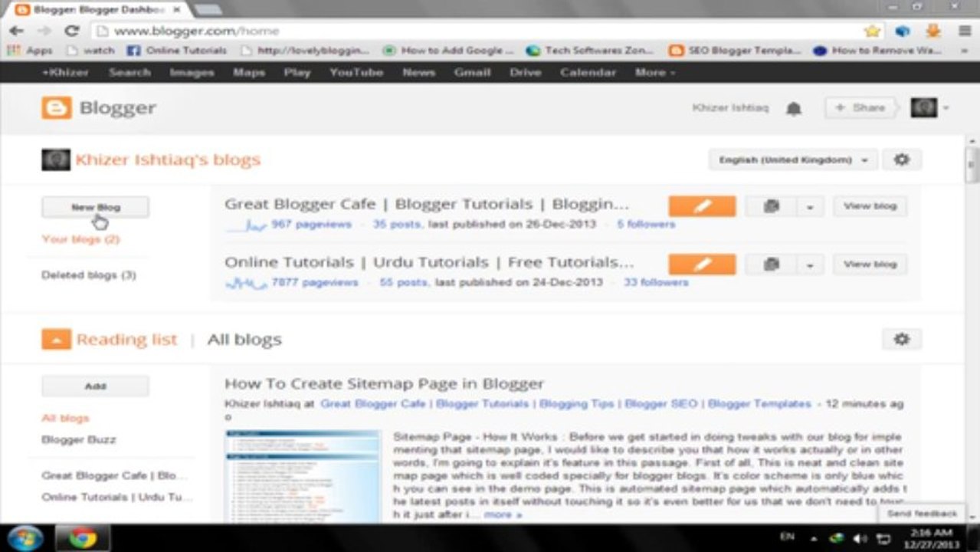Open How To Create Sitemap Page in Blogger post

(385, 384)
